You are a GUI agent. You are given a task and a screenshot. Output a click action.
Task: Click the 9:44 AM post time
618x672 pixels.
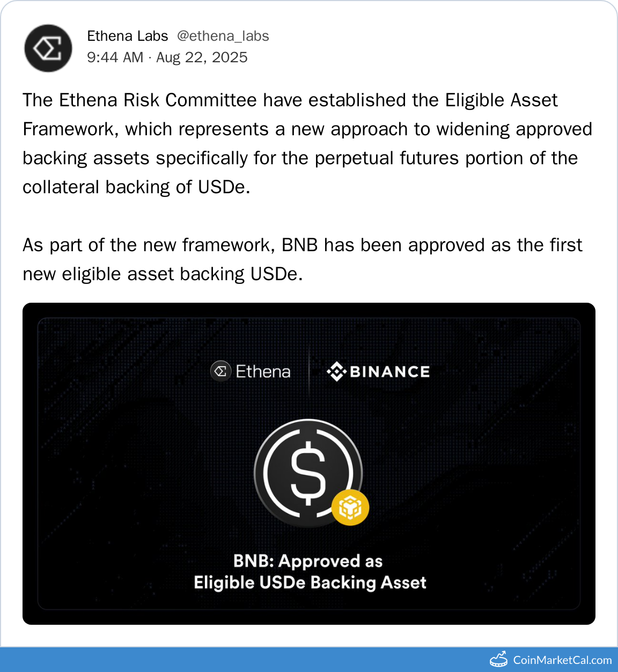tap(115, 57)
